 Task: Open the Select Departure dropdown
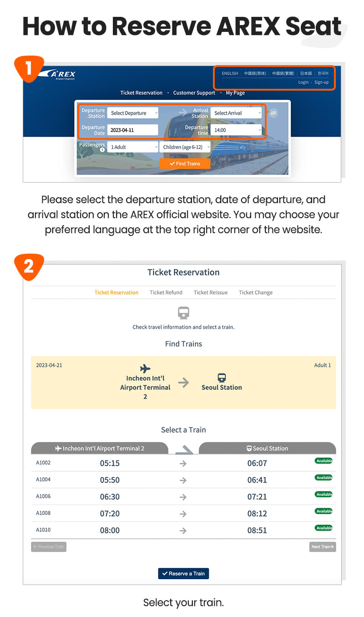coord(133,112)
